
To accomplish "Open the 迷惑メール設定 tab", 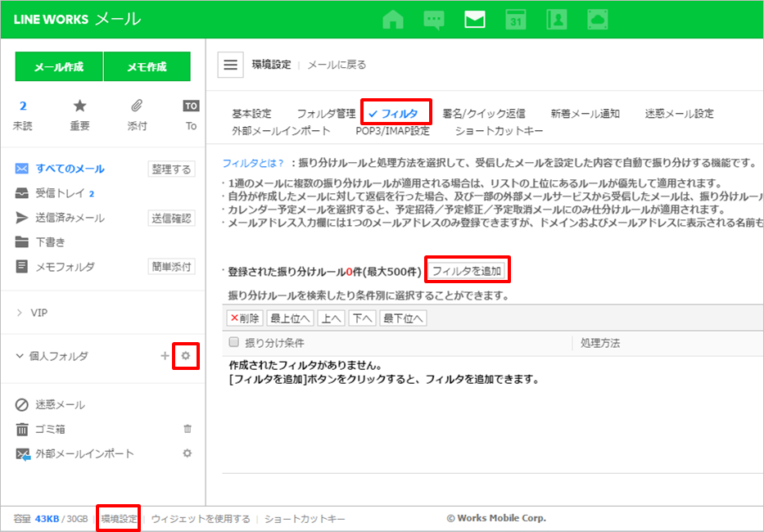I will [x=679, y=114].
